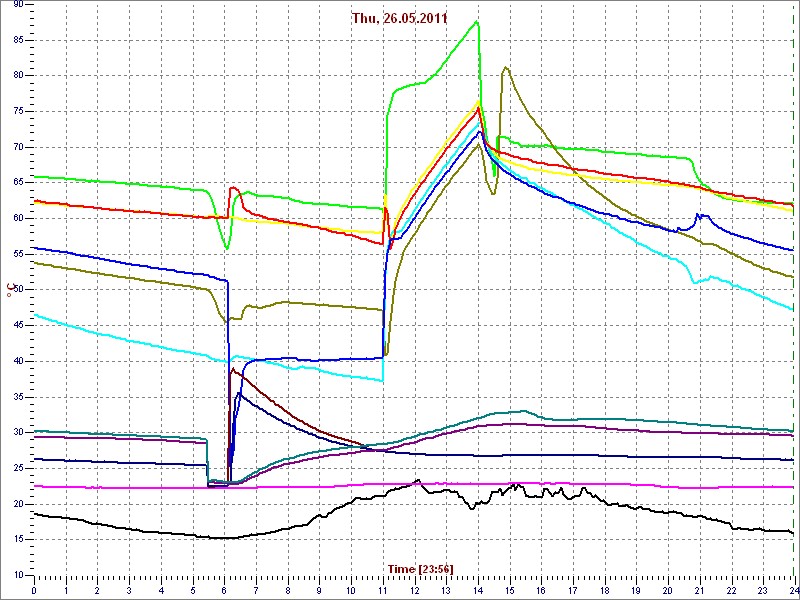This screenshot has width=800, height=600.
Task: Select the 30 tick label on temperature axis
Action: click(18, 433)
